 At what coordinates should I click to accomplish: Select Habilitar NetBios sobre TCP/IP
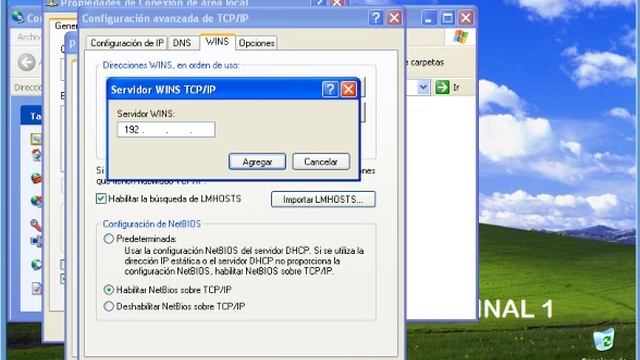click(109, 290)
